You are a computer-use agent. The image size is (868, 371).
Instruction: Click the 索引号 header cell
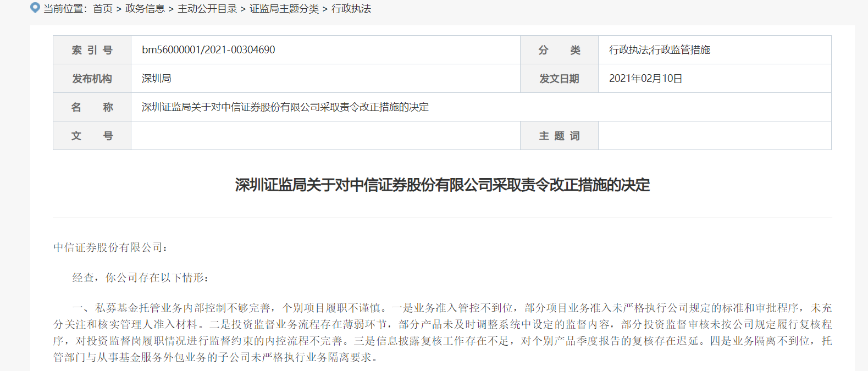[92, 50]
